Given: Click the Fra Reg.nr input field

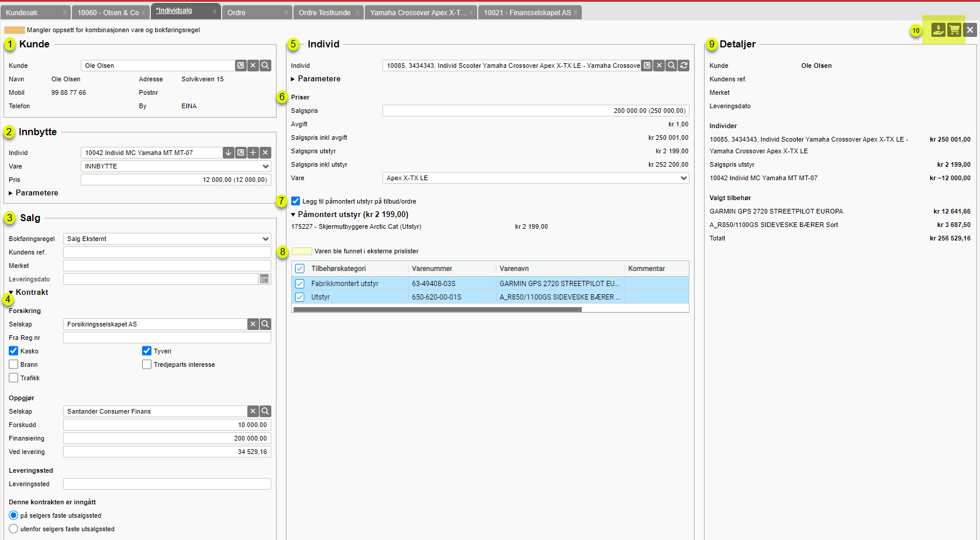Looking at the screenshot, I should pyautogui.click(x=167, y=338).
